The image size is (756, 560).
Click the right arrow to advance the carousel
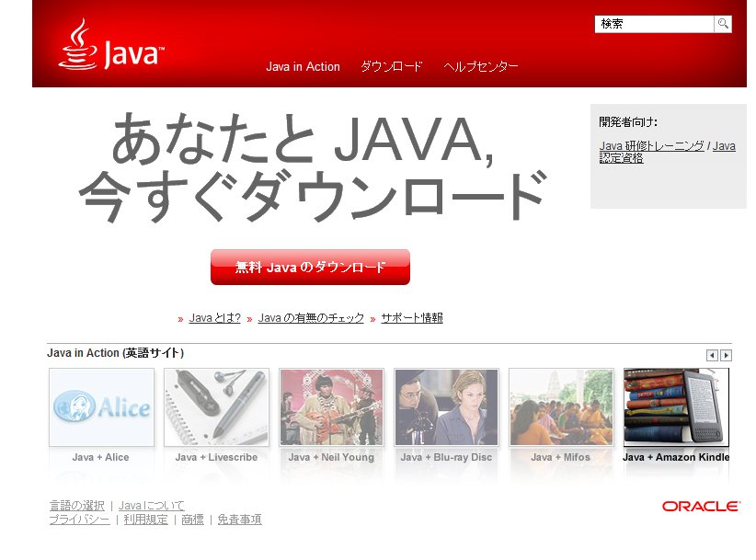click(x=726, y=354)
